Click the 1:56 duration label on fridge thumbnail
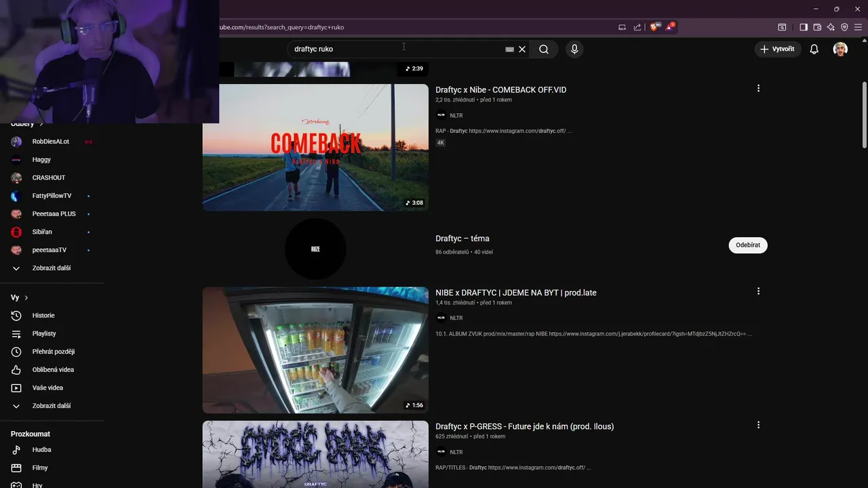Image resolution: width=868 pixels, height=488 pixels. point(414,405)
